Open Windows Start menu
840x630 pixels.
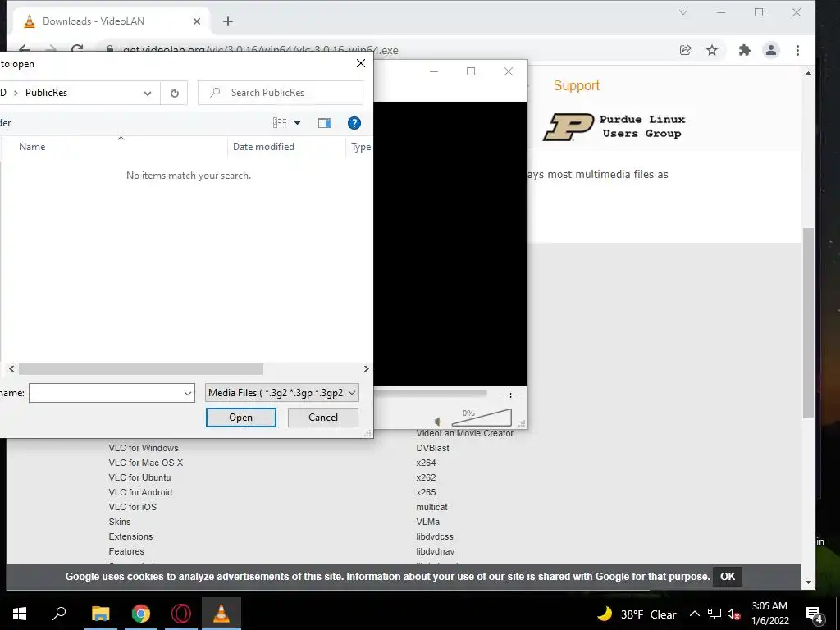20,614
